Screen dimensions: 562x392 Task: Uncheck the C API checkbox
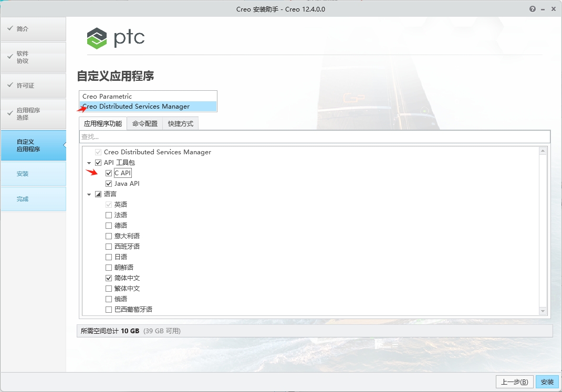pos(109,173)
